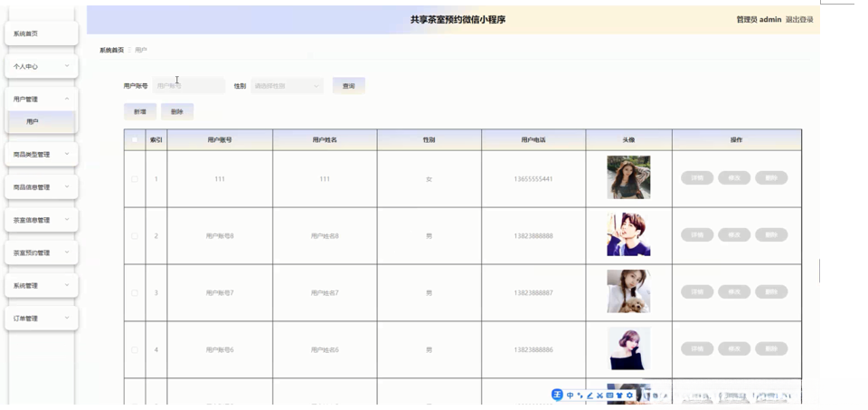This screenshot has width=868, height=410.
Task: Click the 用户姓名6 cell
Action: tap(325, 349)
